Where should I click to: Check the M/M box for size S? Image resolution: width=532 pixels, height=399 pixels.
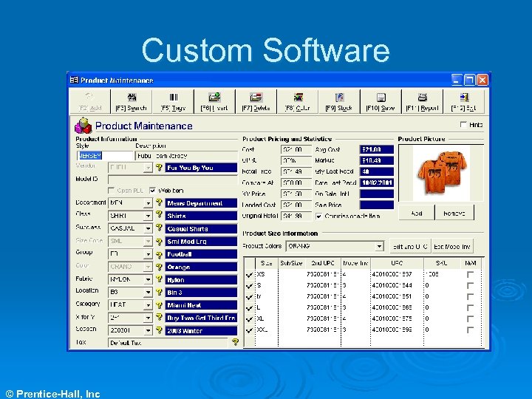(x=470, y=286)
